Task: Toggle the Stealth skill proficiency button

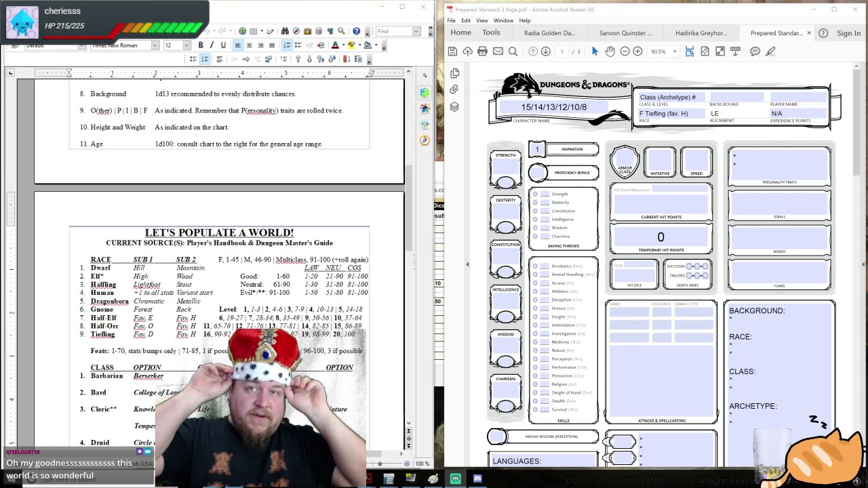Action: pos(535,401)
